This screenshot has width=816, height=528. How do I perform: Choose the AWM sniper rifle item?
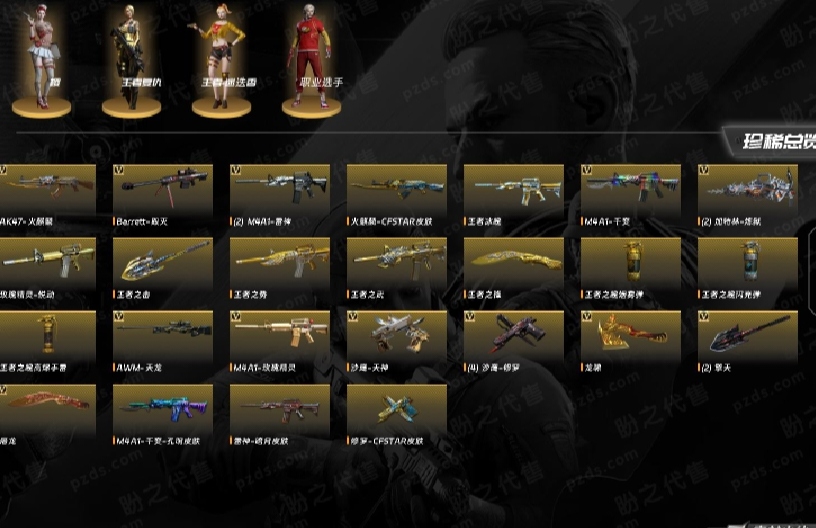(163, 342)
